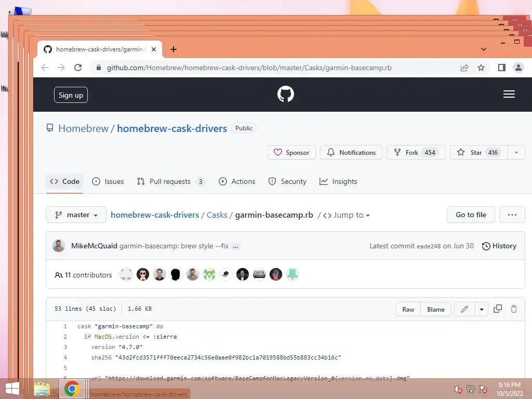Open the homebrew-cask-drivers repository title link

point(171,128)
